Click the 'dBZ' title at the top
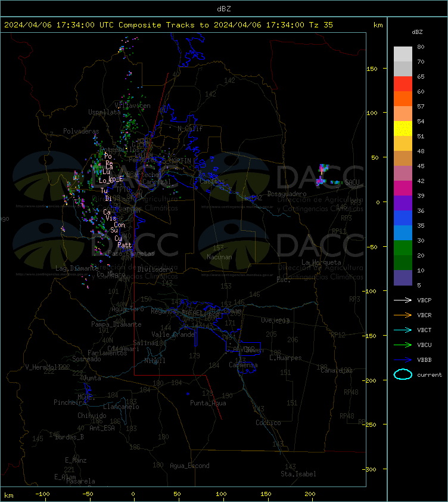 (x=223, y=8)
